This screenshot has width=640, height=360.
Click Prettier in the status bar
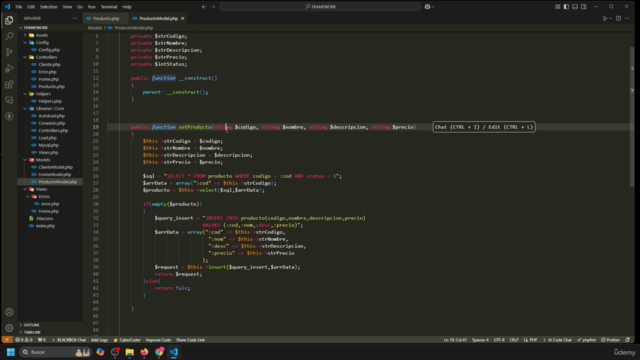[611, 340]
